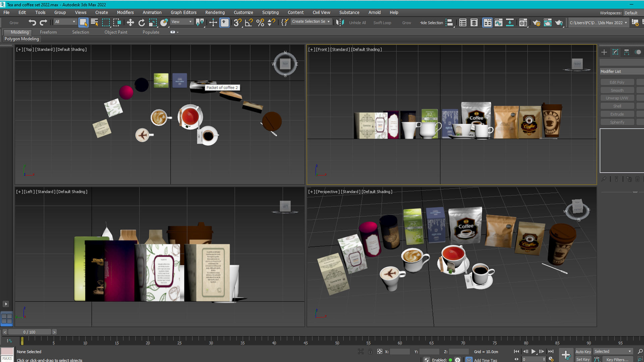Open Rendered Frame Window
The height and width of the screenshot is (362, 644).
[547, 22]
